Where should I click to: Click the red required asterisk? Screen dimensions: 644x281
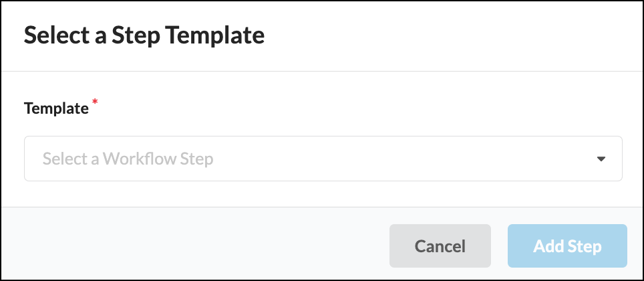(x=94, y=102)
